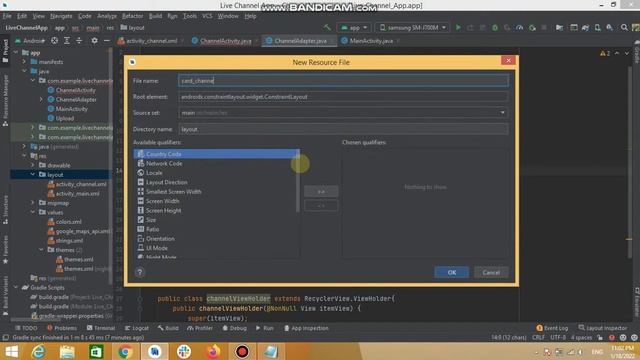Image resolution: width=640 pixels, height=360 pixels.
Task: Expand the manifests folder
Action: (x=24, y=62)
